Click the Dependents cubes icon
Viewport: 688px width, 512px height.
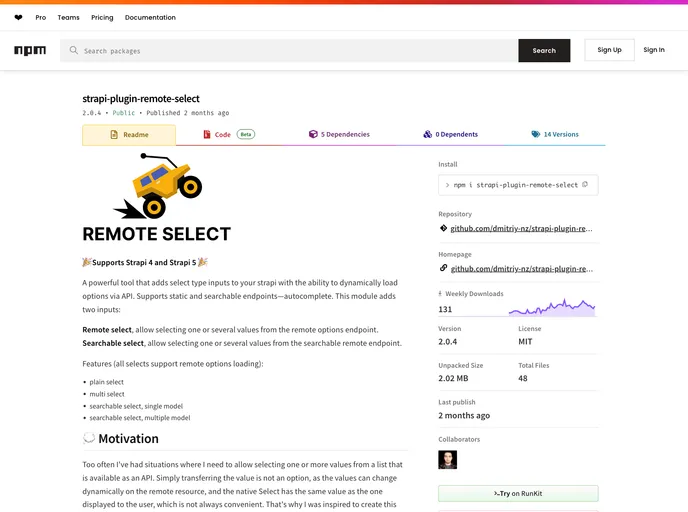427,134
